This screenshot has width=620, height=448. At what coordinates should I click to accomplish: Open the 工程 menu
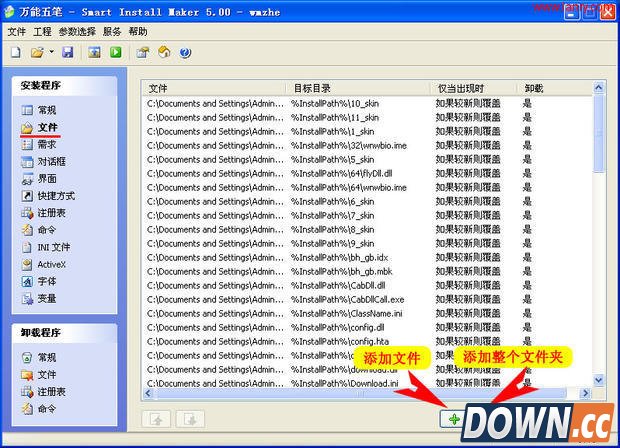(x=42, y=32)
